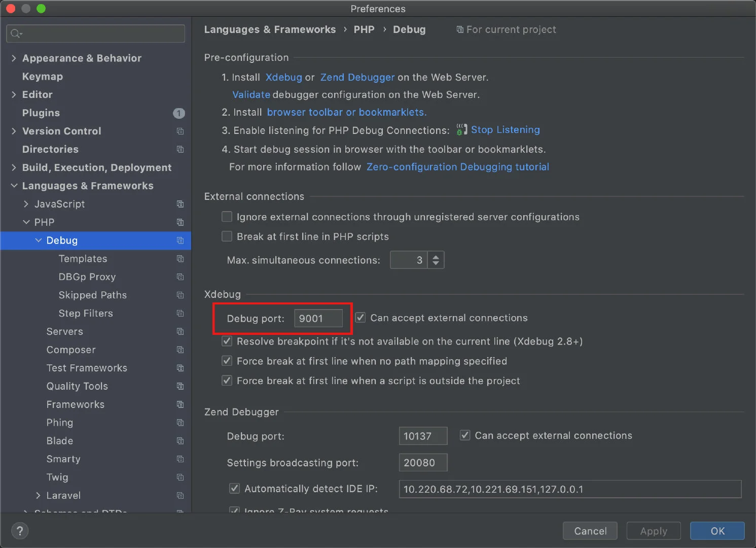Screen dimensions: 756x548
Task: Click project icon beside DBGp Proxy
Action: click(x=180, y=277)
